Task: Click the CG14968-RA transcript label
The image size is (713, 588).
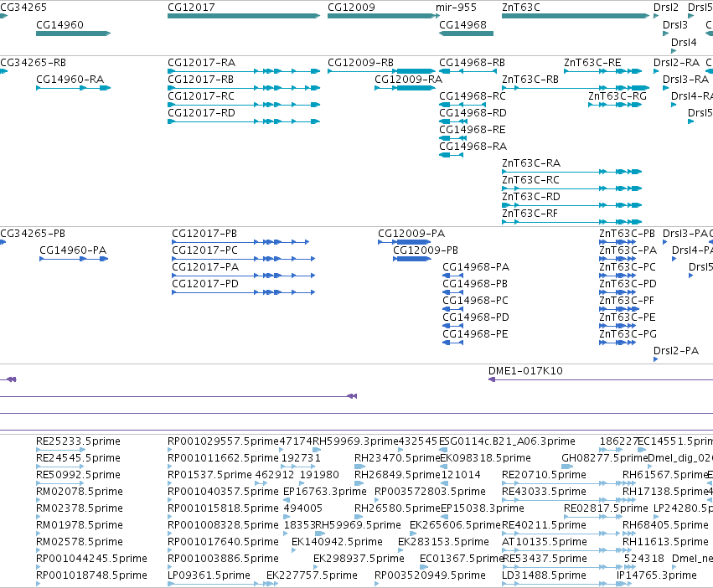Action: [473, 147]
